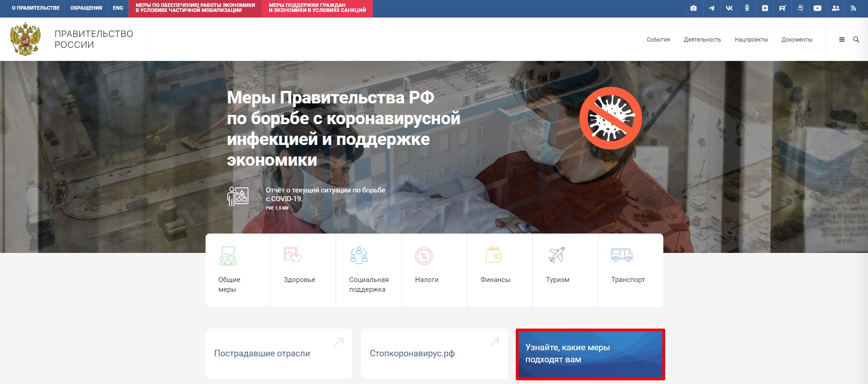Open the Odnoklassniki page icon

click(x=747, y=8)
